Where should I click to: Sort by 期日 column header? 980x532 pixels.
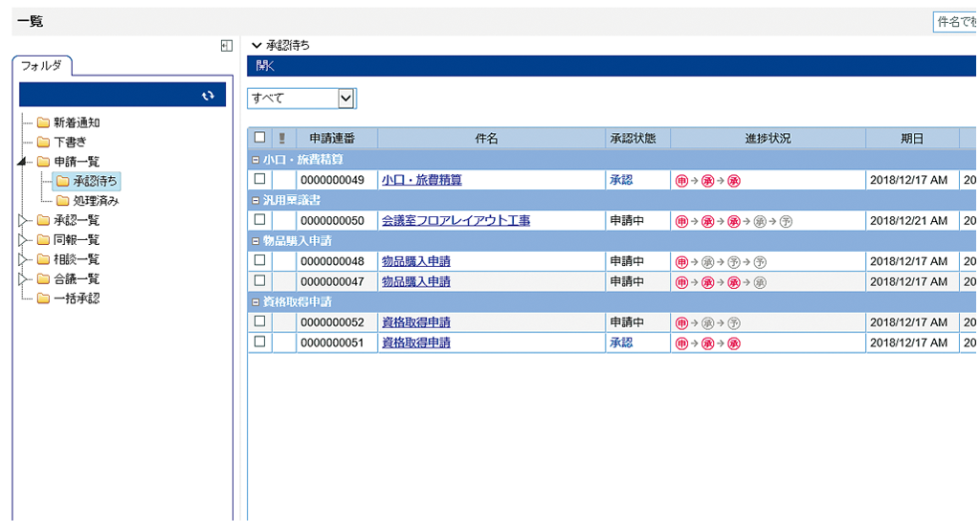[x=912, y=138]
